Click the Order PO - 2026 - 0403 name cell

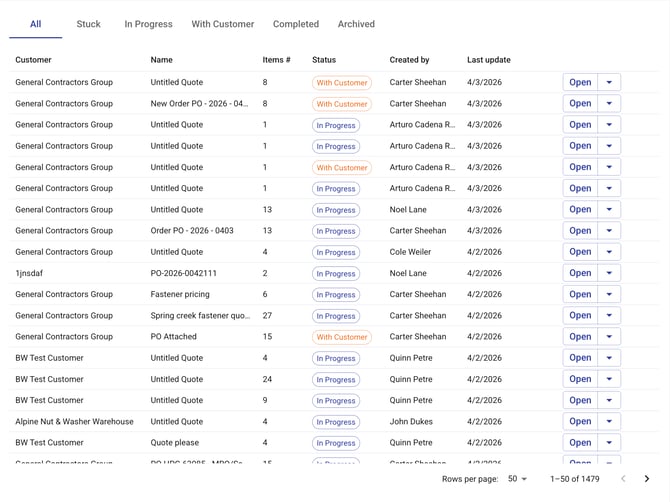point(192,231)
